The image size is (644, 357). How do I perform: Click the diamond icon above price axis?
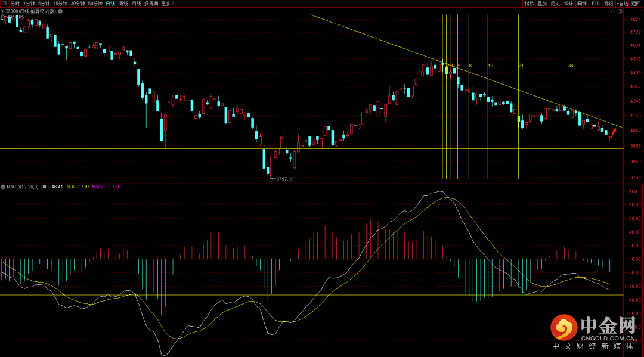613,11
